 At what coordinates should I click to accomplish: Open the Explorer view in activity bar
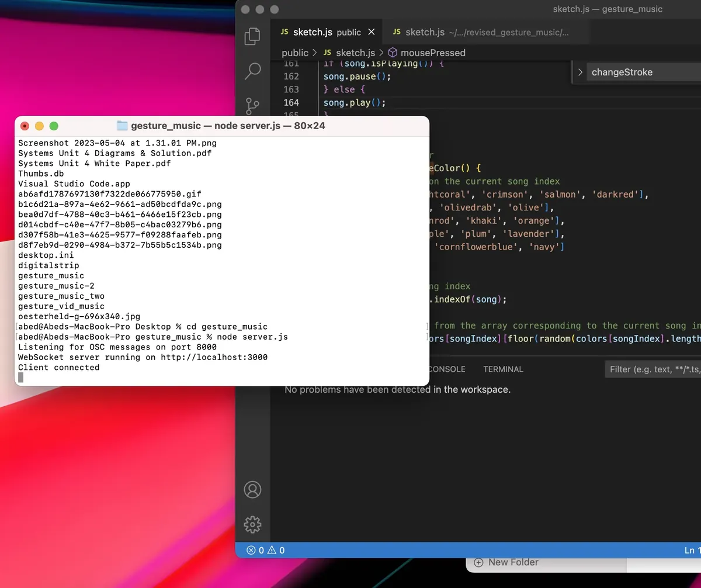click(x=252, y=36)
